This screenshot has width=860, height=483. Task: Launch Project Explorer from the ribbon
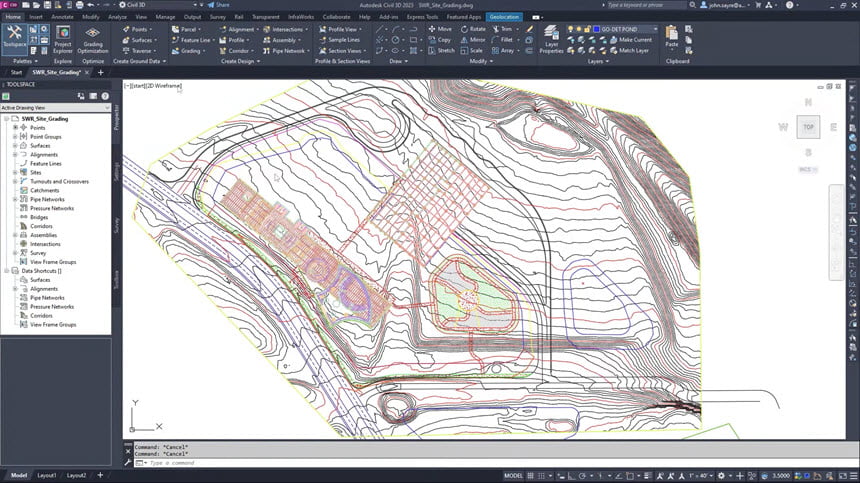coord(63,39)
